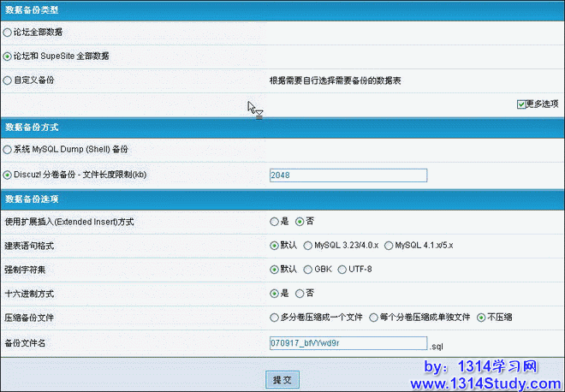
Task: Select 默认 for 强制字符集
Action: point(274,269)
